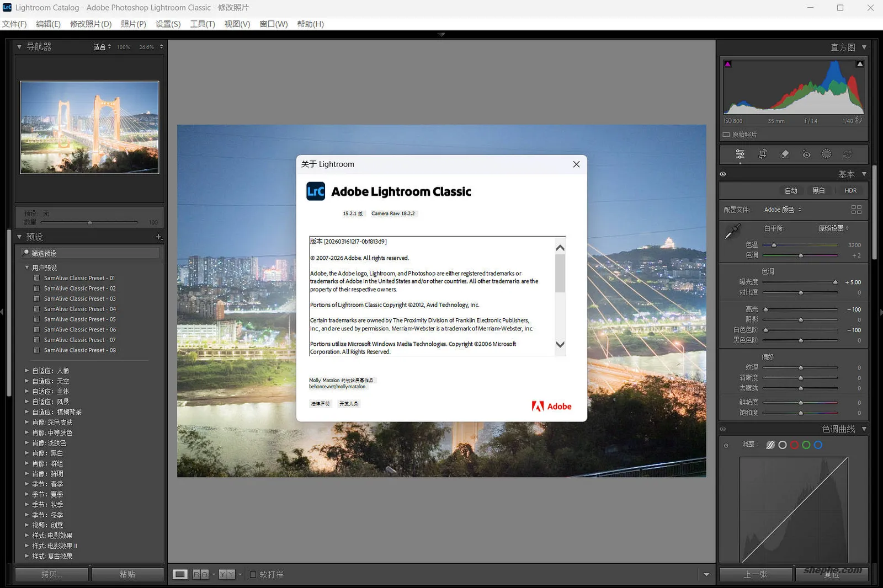Screen dimensions: 883x588
Task: Collapse the 预设 panel
Action: pos(20,237)
